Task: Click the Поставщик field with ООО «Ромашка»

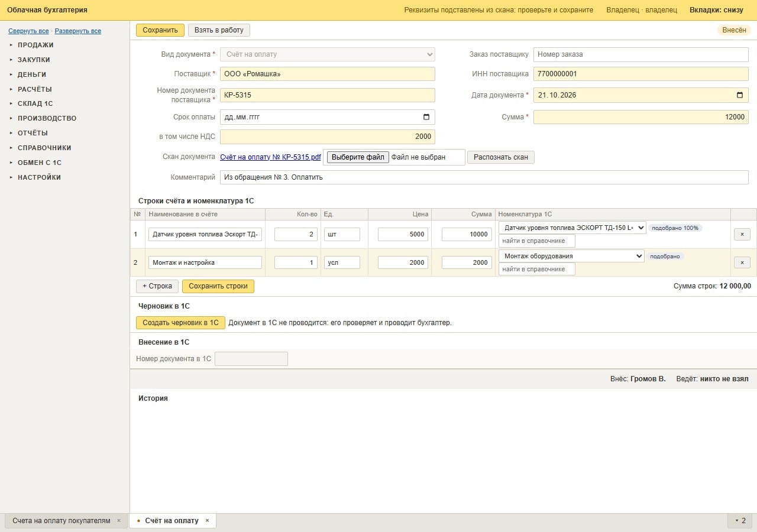Action: point(328,74)
